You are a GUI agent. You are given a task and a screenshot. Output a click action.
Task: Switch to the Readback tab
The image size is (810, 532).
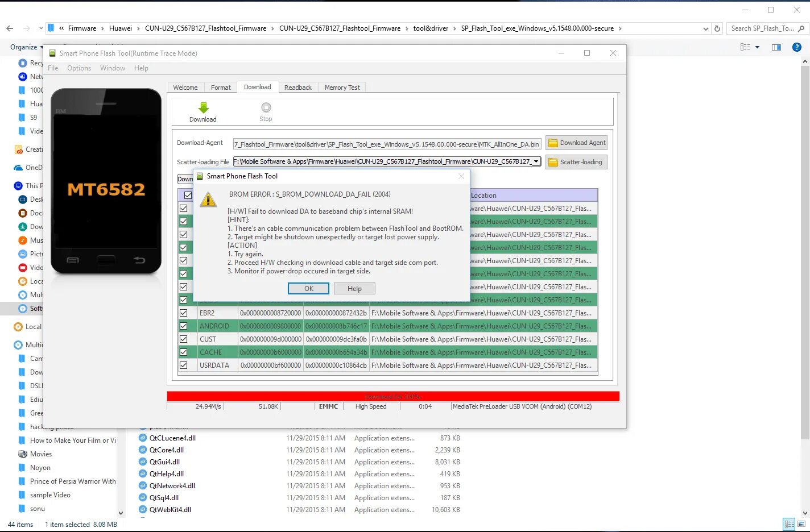[x=298, y=88]
